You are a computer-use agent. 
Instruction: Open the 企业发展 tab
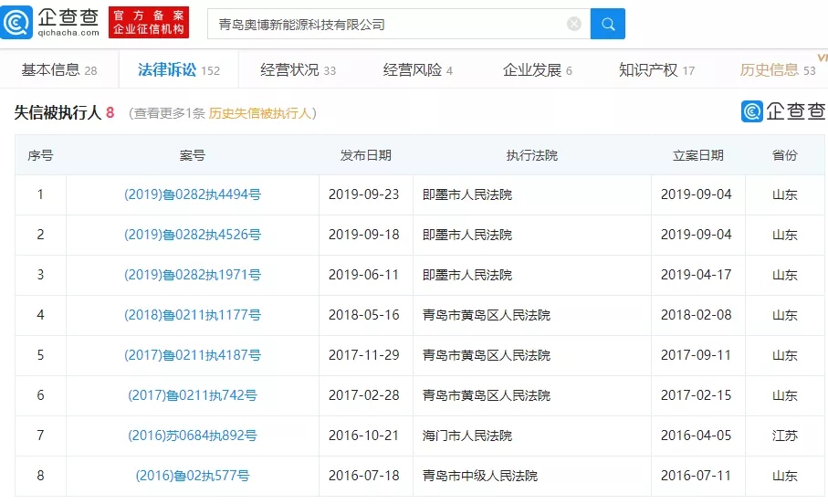[x=538, y=70]
